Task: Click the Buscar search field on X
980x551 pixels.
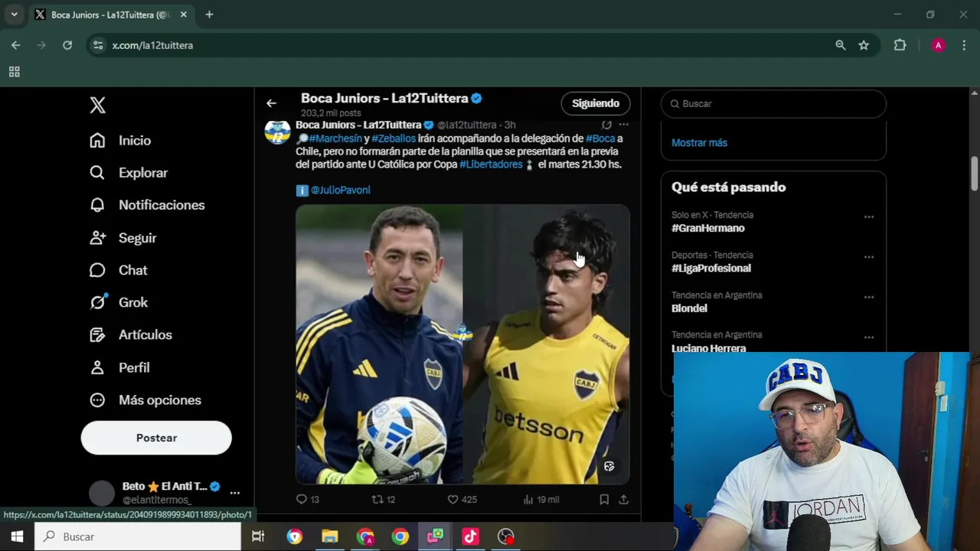Action: click(773, 103)
